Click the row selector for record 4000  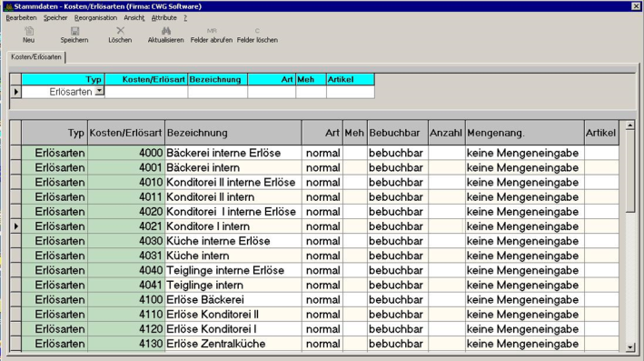[15, 153]
